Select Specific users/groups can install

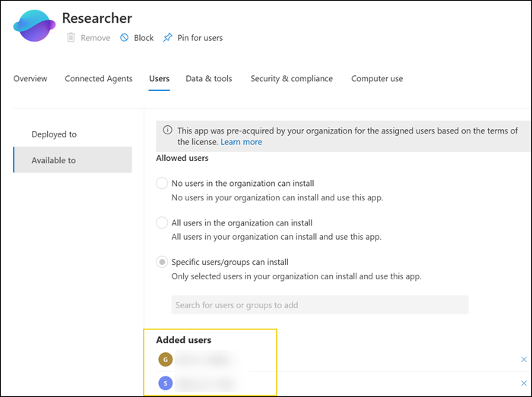pyautogui.click(x=162, y=262)
